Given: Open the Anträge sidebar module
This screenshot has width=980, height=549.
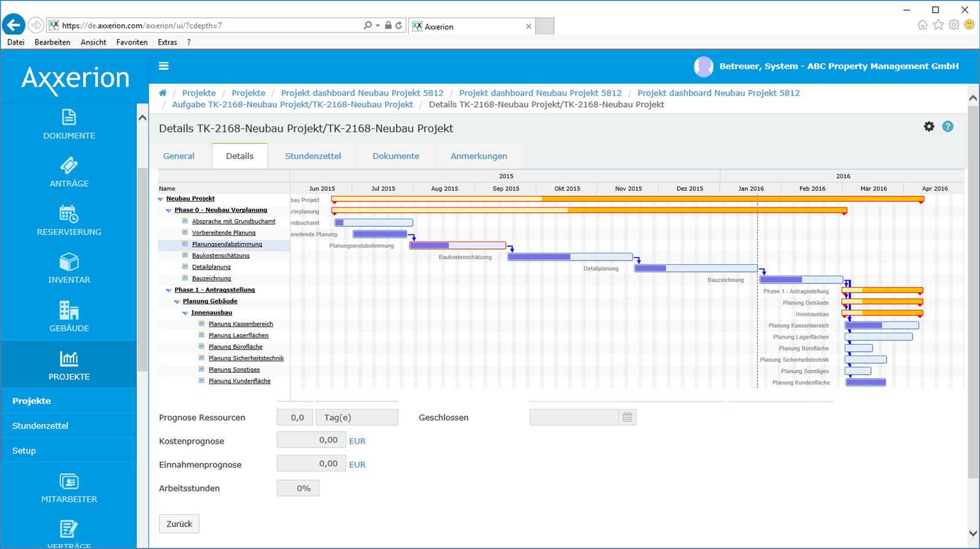Looking at the screenshot, I should 69,173.
